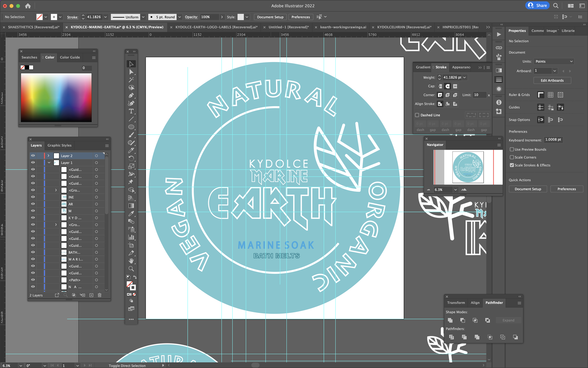Select the Type tool
The width and height of the screenshot is (588, 368).
click(131, 111)
